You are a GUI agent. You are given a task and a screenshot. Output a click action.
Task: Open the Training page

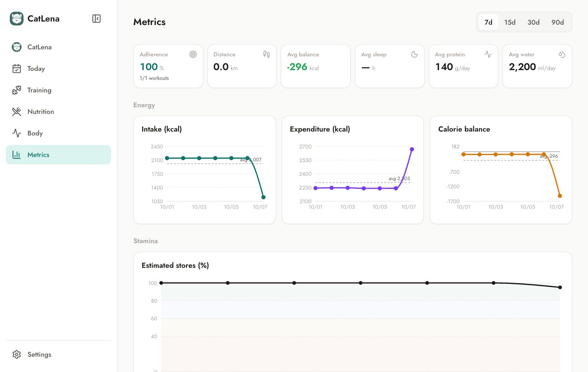58,90
